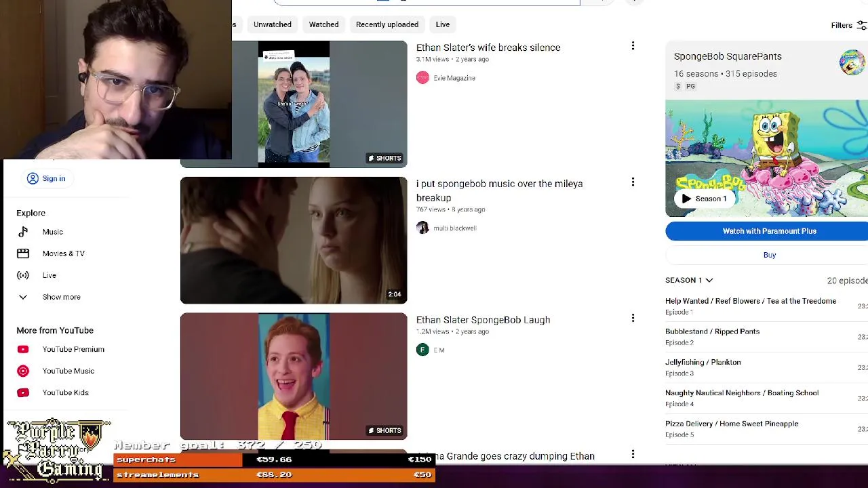
Task: Open options menu for SpongeBob Laugh video
Action: coord(633,318)
